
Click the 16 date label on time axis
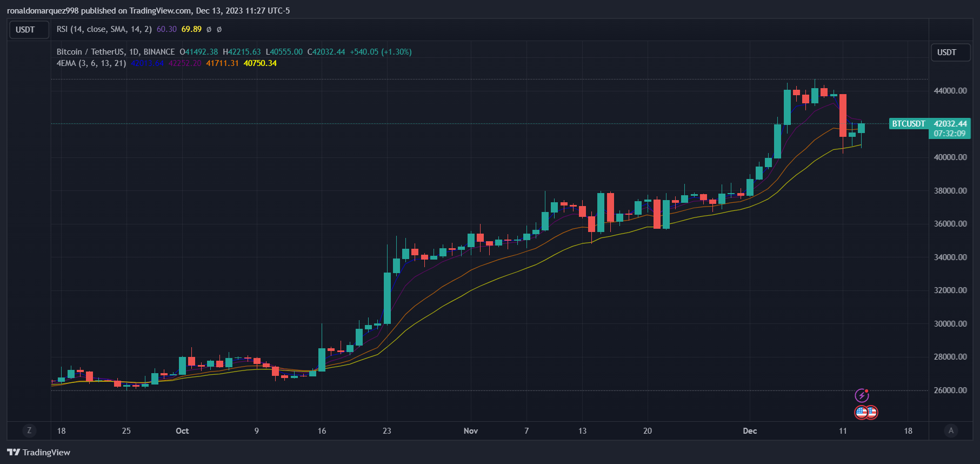pos(322,431)
